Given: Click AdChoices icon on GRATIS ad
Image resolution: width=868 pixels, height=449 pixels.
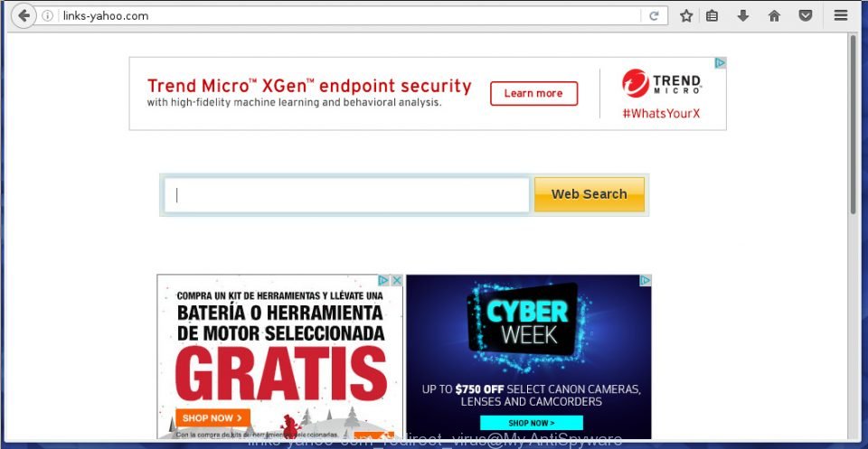Looking at the screenshot, I should 383,280.
